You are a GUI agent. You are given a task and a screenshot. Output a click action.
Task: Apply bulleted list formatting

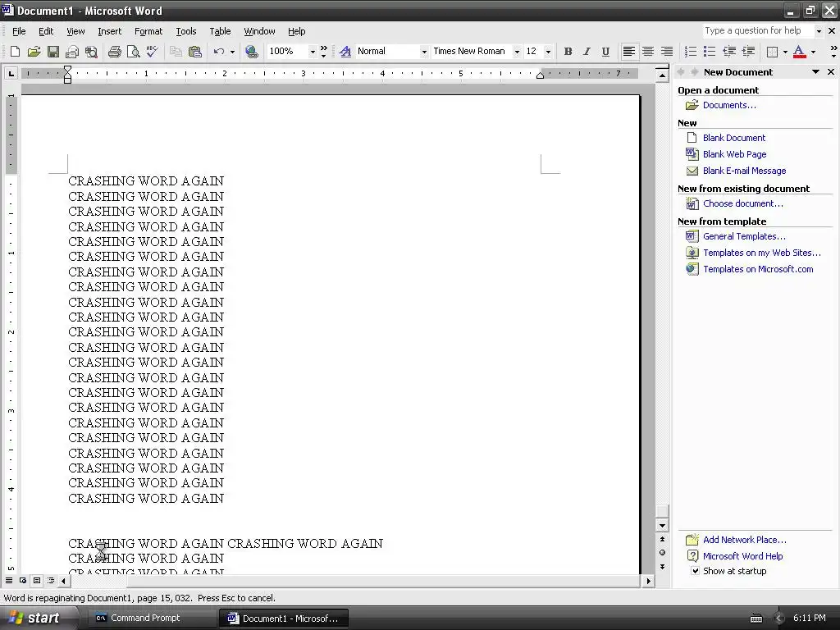tap(710, 52)
